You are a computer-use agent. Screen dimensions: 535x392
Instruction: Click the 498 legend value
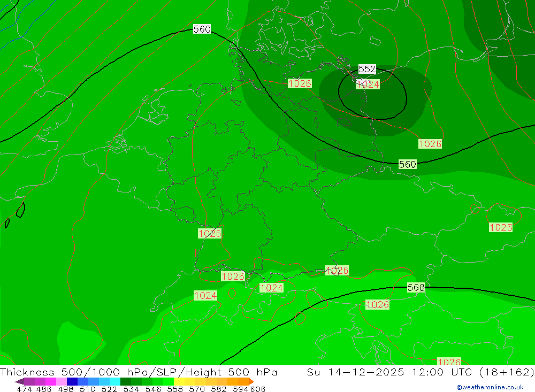tap(66, 389)
